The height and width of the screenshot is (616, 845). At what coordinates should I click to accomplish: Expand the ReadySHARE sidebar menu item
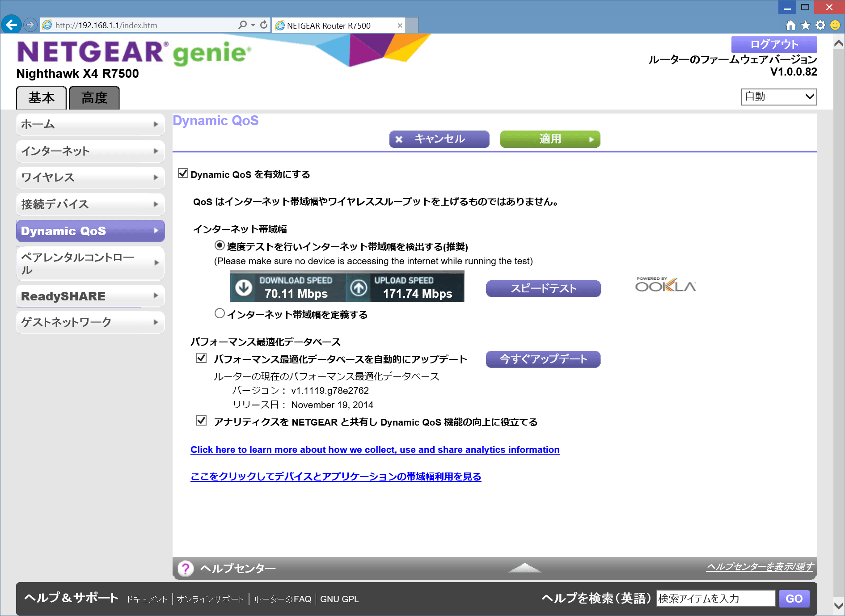pyautogui.click(x=90, y=296)
